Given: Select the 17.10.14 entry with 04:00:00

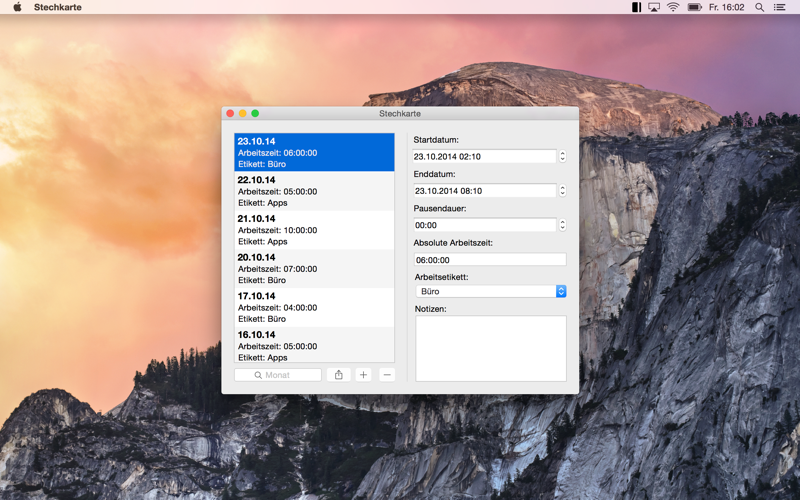Looking at the screenshot, I should [314, 308].
